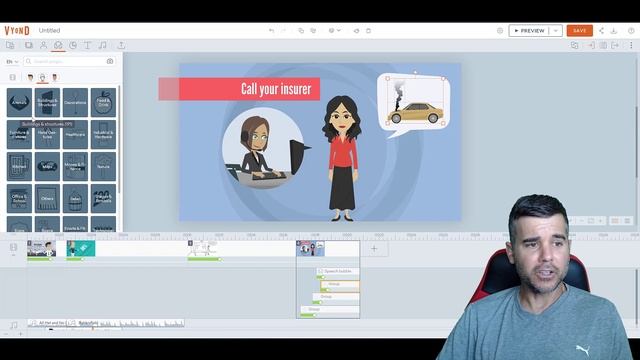Open the Healthcare prop category
The height and width of the screenshot is (360, 640).
coord(75,135)
